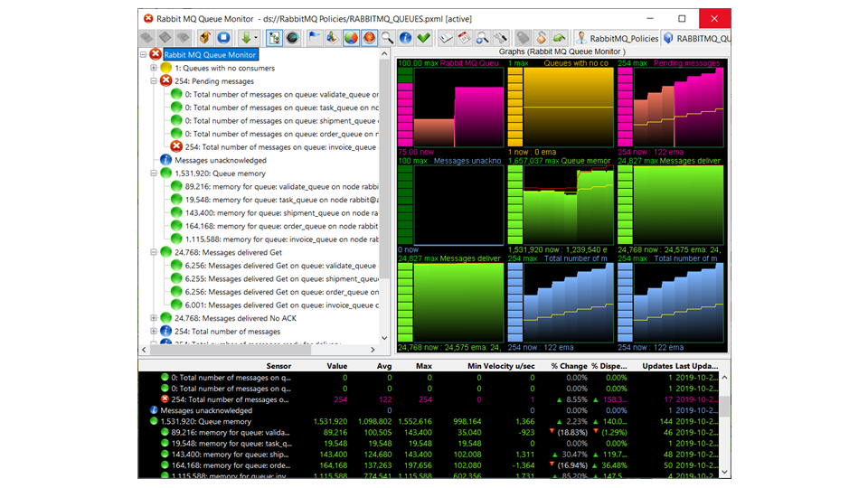Viewport: 868px width, 488px height.
Task: Select 6,255 Messages delivered Get shipment_queue row
Action: [x=282, y=279]
